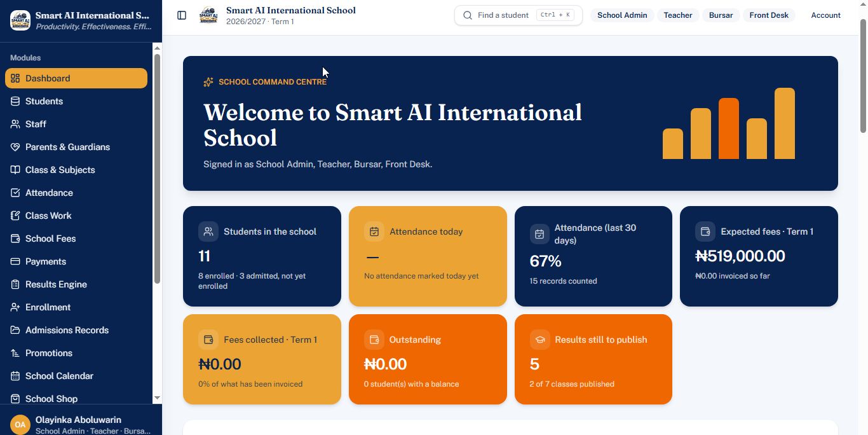Click the wallet icon on Fees collected card

[x=208, y=340]
